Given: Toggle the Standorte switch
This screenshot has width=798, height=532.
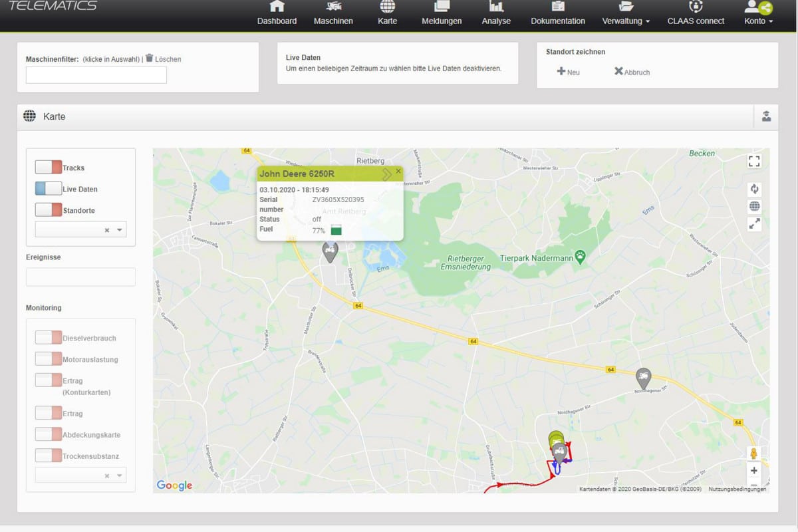Looking at the screenshot, I should coord(48,210).
